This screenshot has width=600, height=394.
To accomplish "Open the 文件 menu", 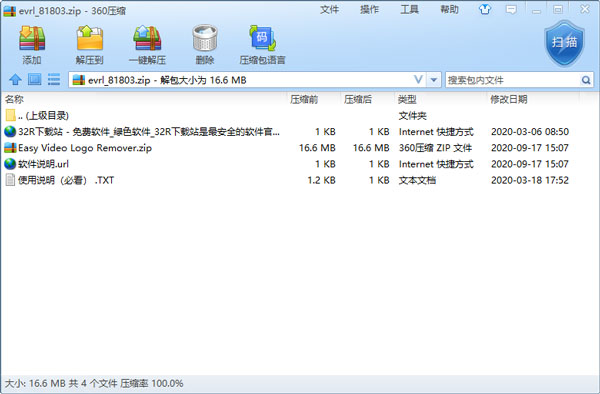I will (x=329, y=10).
